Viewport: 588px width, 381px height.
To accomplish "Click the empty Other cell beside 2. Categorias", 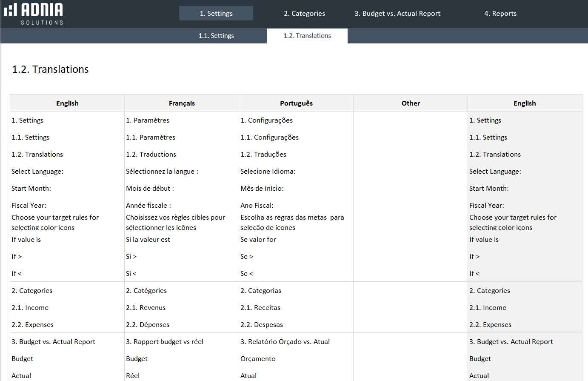I will (x=411, y=290).
